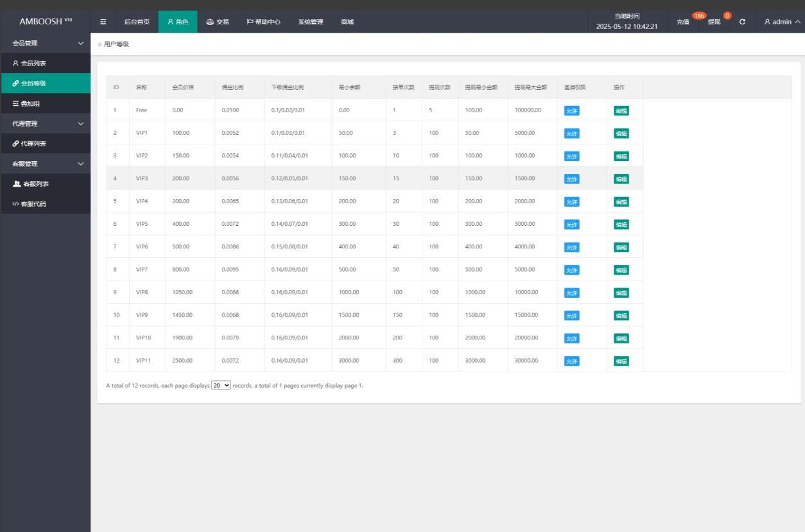Click the refresh icon in top bar
This screenshot has height=532, width=805.
coord(742,22)
